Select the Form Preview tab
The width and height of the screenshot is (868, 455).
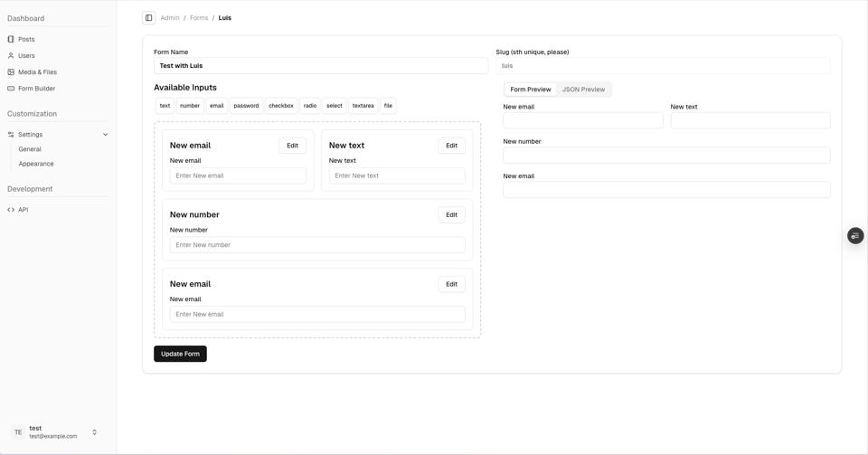530,90
